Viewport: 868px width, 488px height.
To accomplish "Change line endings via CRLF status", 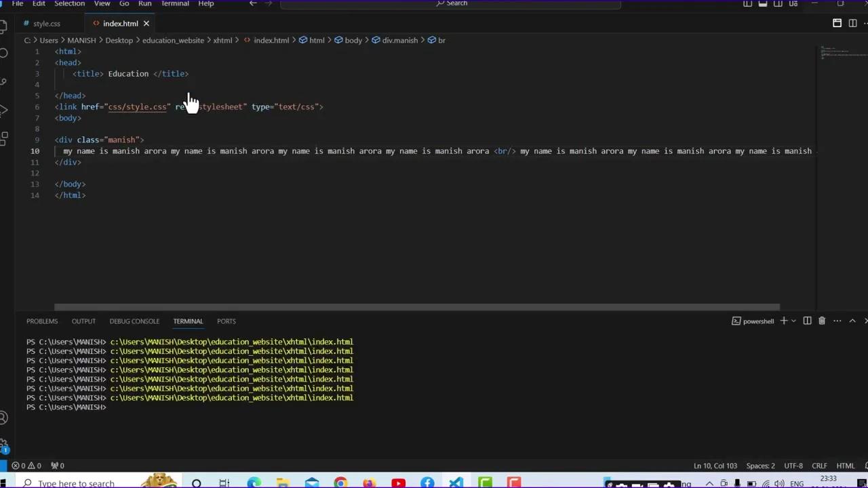I will pos(819,466).
